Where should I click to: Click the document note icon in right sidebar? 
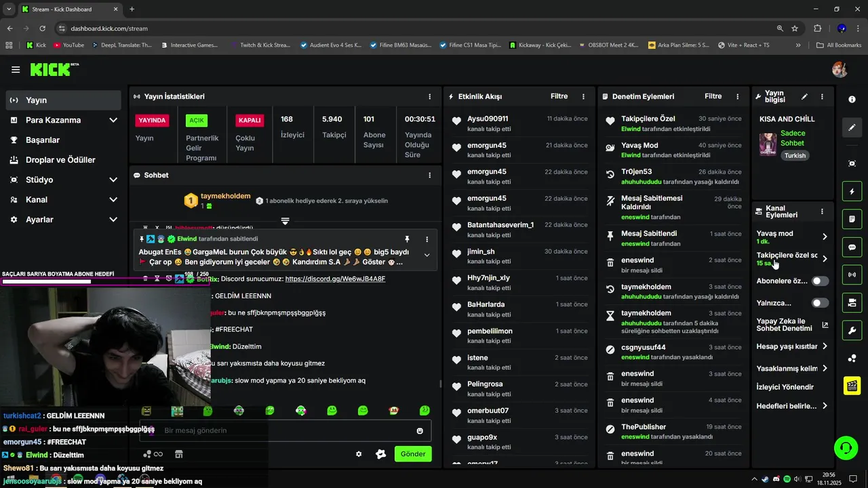852,220
